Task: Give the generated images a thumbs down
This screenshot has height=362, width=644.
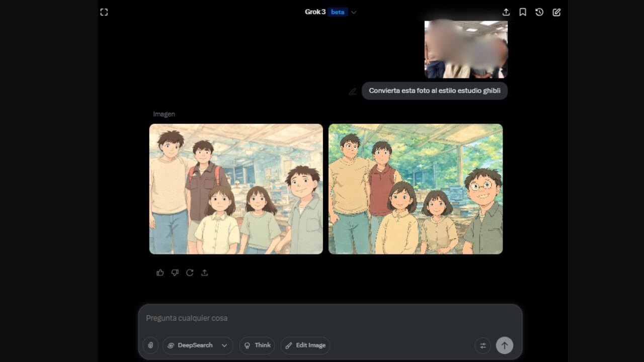Action: 175,273
